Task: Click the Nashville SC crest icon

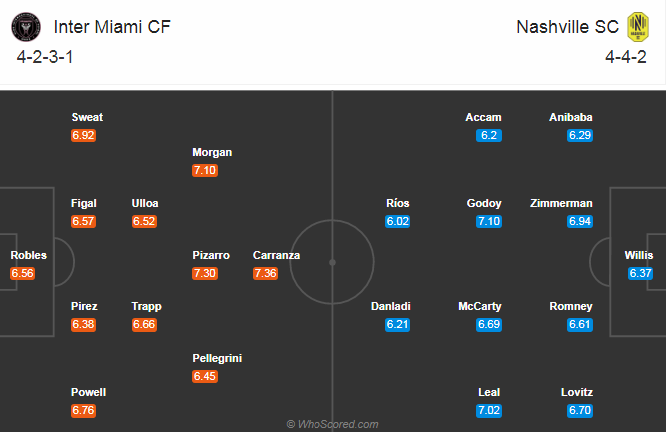Action: (638, 26)
